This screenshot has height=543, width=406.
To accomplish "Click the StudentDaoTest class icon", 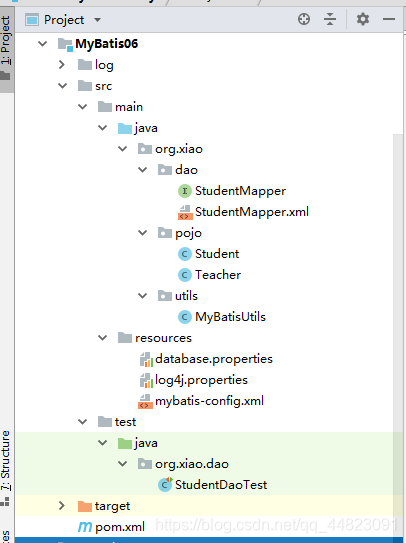I will pyautogui.click(x=165, y=484).
